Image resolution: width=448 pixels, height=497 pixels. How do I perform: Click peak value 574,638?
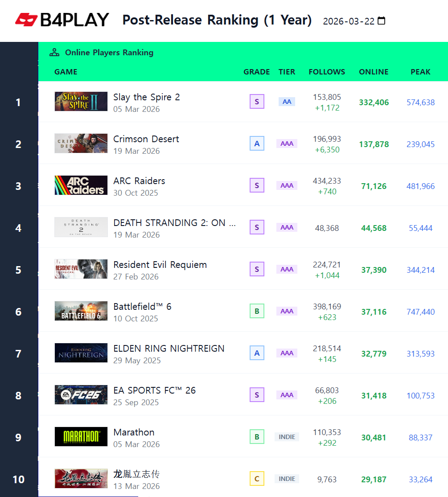tap(420, 103)
